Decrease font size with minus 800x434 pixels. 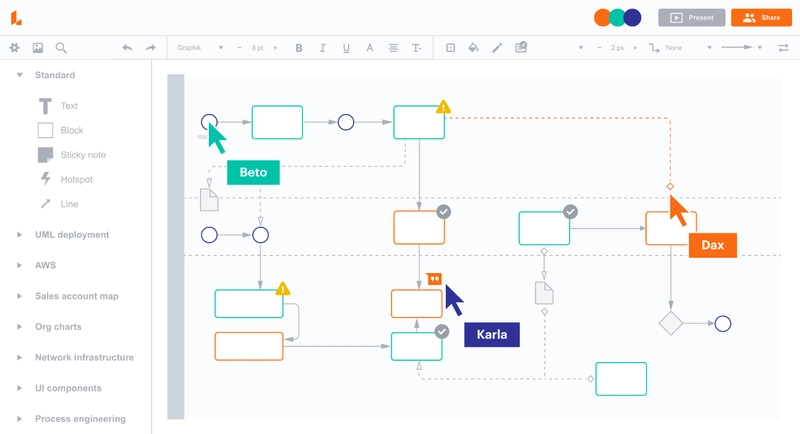tap(239, 48)
